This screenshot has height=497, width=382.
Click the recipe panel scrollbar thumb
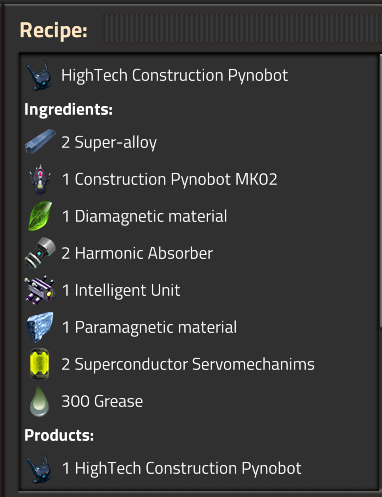click(381, 190)
